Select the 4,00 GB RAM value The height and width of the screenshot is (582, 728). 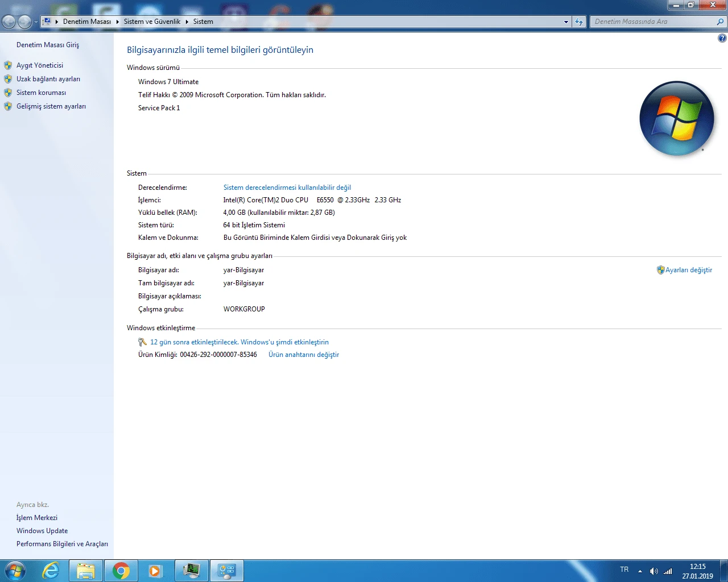[279, 213]
